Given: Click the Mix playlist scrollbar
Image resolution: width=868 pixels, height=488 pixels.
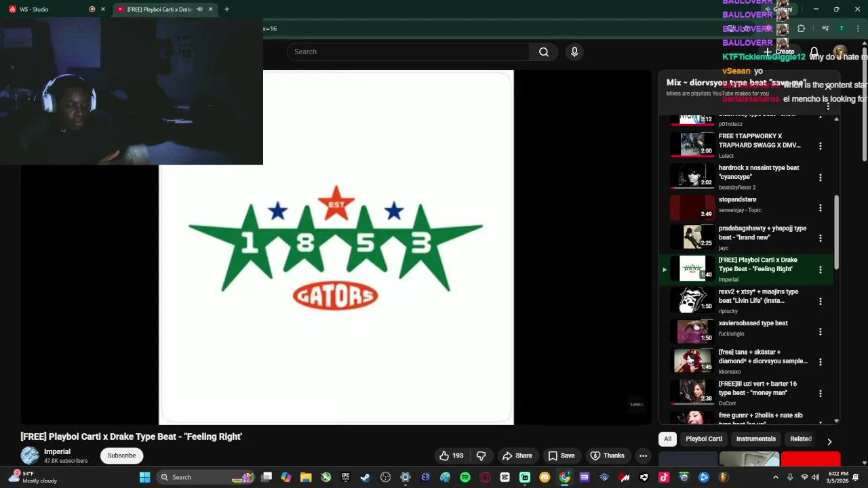Looking at the screenshot, I should (x=836, y=232).
